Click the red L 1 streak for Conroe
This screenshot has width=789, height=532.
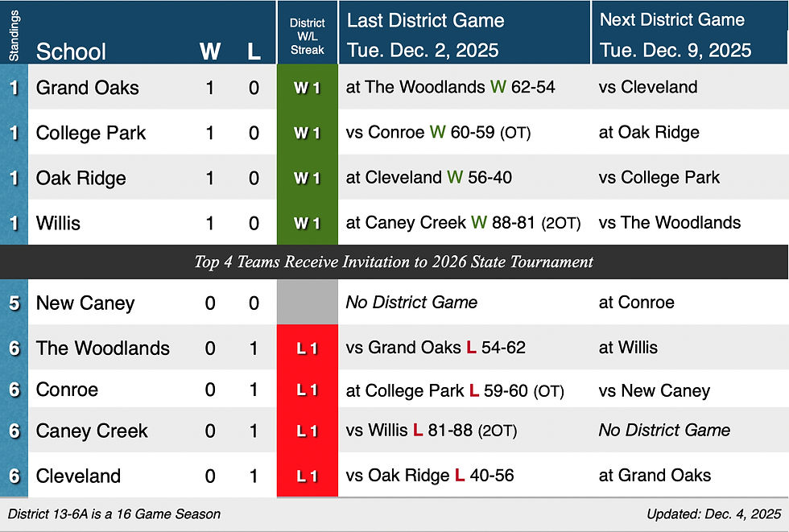click(x=308, y=390)
